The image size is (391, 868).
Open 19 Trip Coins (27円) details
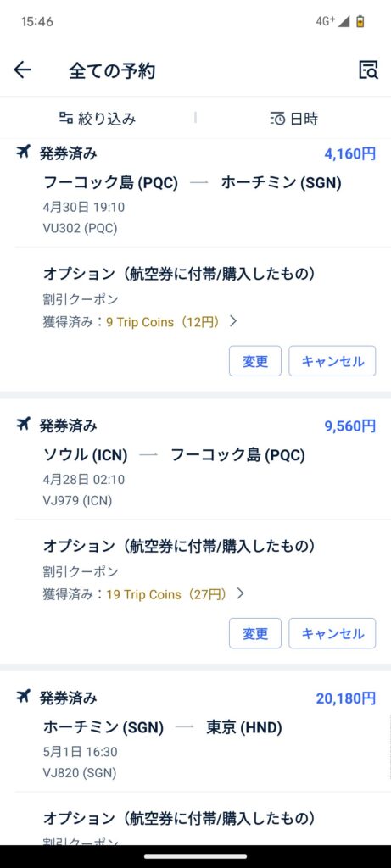pos(166,594)
